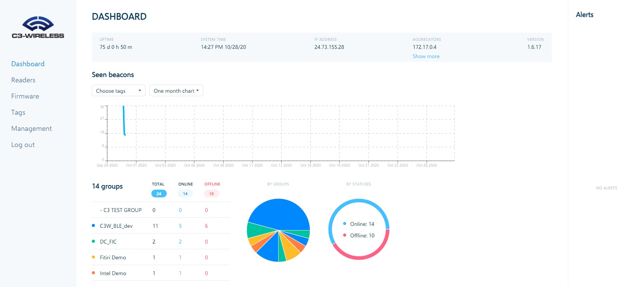Click the green dot beside DC_FIC
Viewport: 644px width, 287px height.
[x=93, y=241]
